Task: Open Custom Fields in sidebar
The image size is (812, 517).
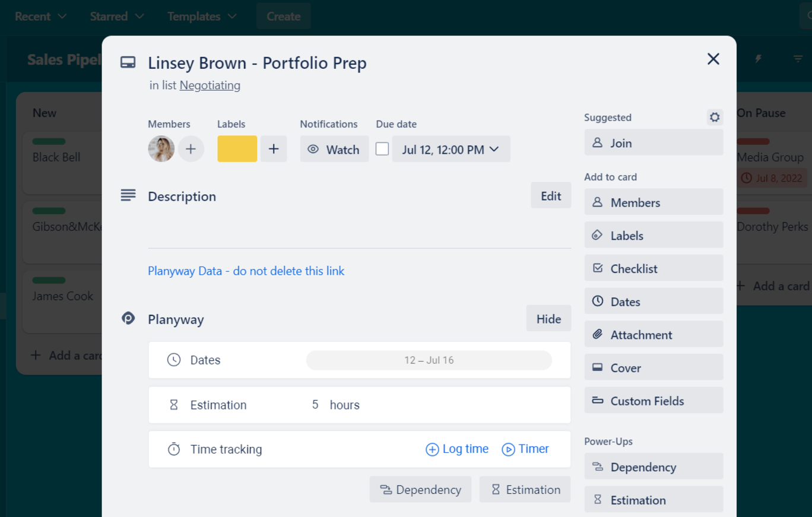Action: (x=654, y=401)
